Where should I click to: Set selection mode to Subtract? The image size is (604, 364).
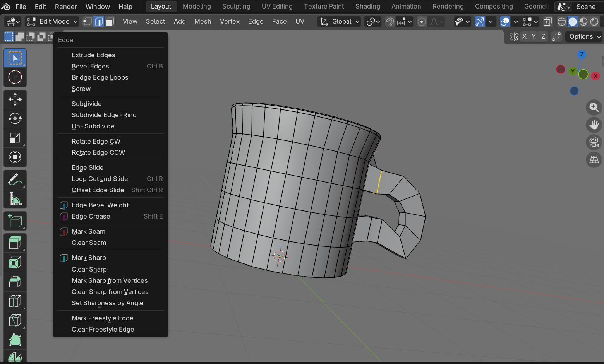tap(31, 37)
